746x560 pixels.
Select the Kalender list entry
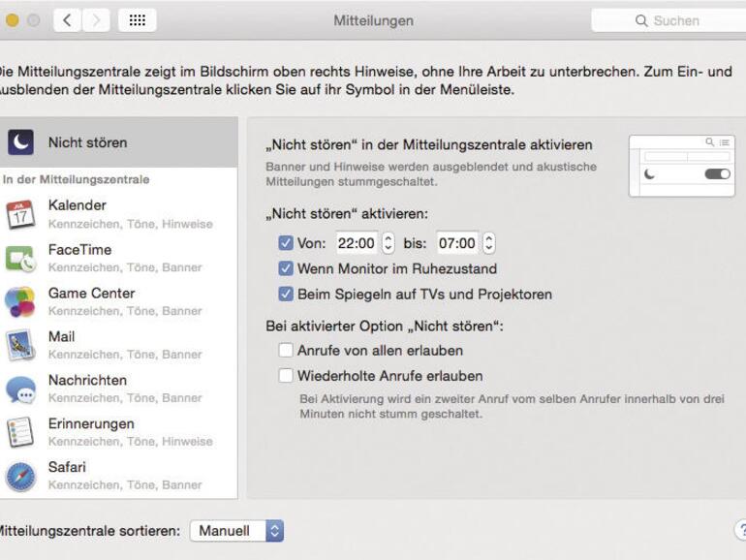[x=118, y=214]
